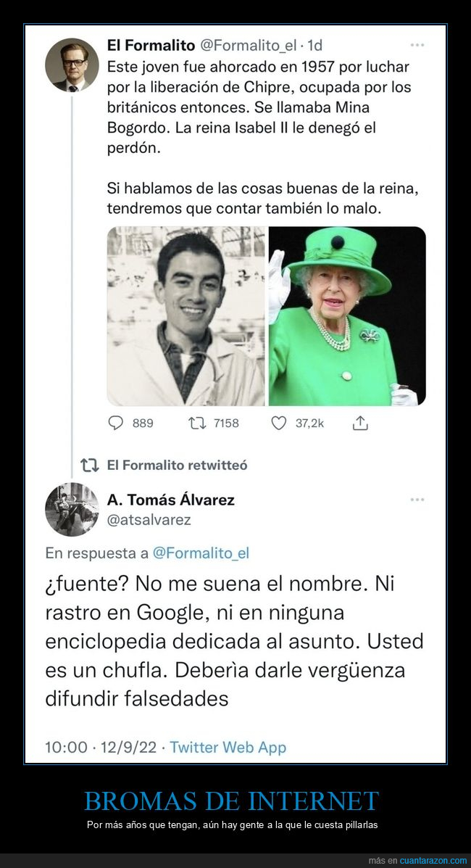The image size is (471, 868).
Task: Open the options menu on El Formalito's tweet
Action: pos(418,44)
